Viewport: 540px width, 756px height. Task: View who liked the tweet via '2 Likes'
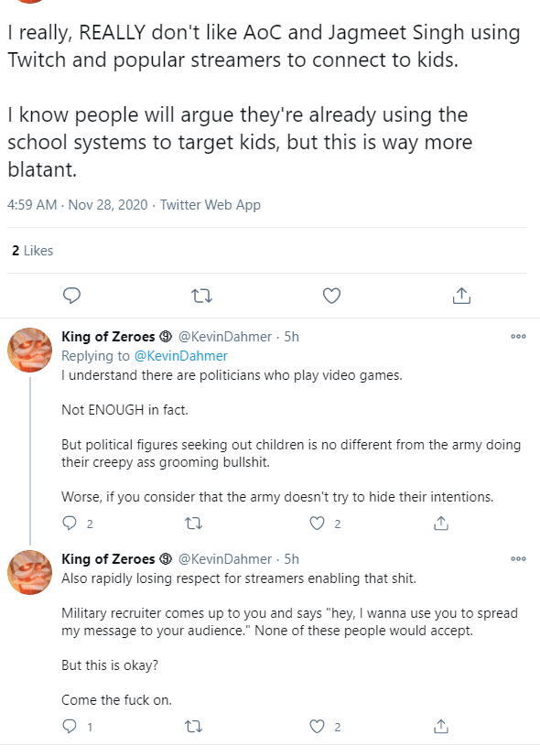(34, 250)
